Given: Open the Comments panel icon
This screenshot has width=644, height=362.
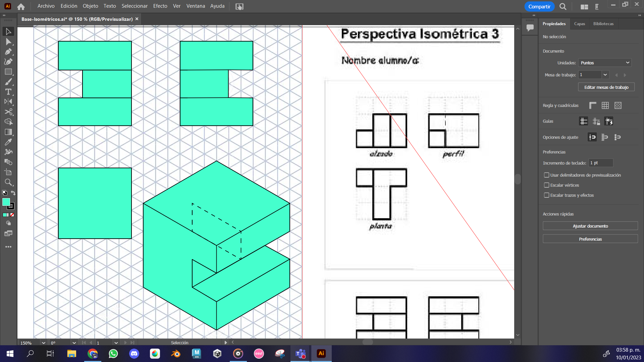Looking at the screenshot, I should click(530, 27).
